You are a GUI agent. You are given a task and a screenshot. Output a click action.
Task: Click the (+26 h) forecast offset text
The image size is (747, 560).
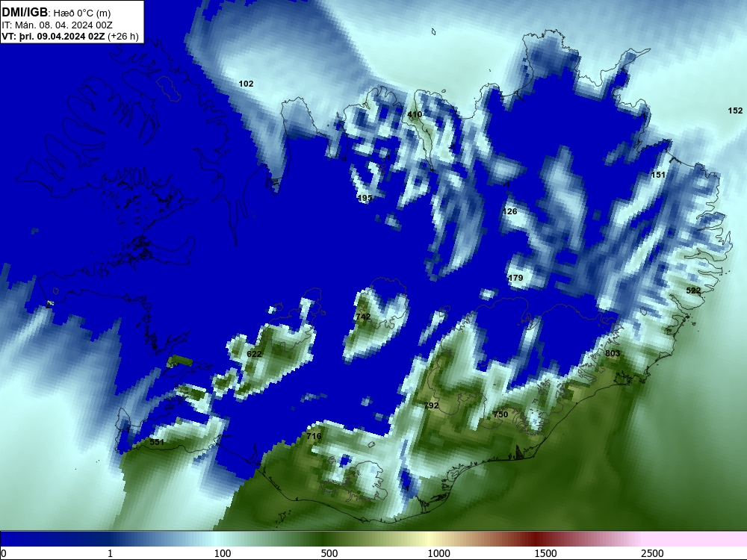tap(123, 37)
